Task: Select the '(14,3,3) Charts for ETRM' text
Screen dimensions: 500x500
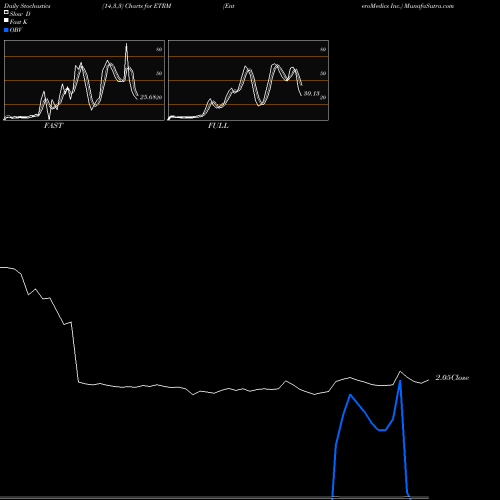Action: [x=137, y=6]
